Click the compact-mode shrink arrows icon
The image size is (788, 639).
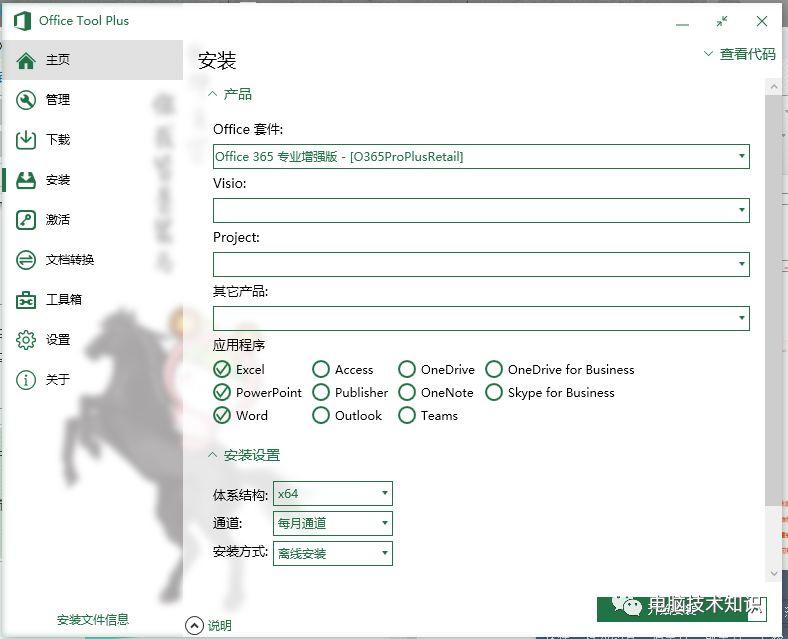722,22
